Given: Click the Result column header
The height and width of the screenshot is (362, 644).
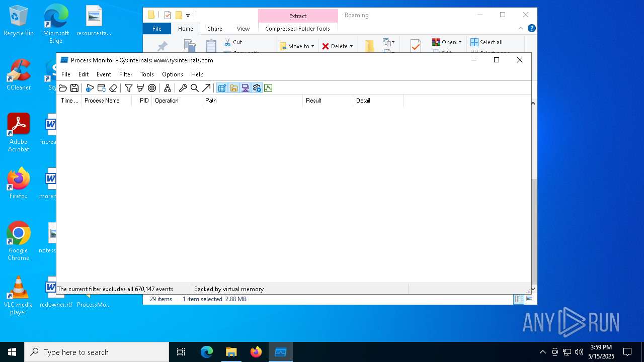Looking at the screenshot, I should pyautogui.click(x=328, y=101).
